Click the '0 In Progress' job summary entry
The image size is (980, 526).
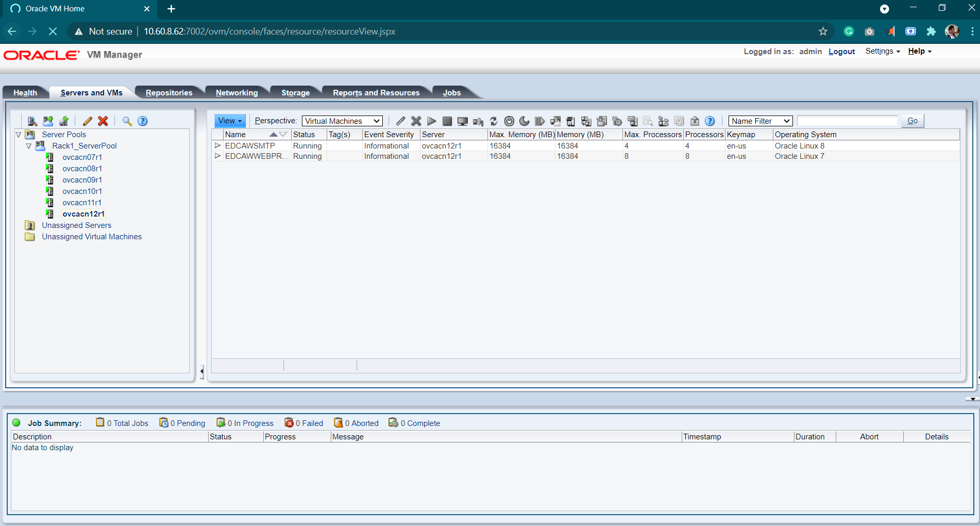click(x=245, y=423)
